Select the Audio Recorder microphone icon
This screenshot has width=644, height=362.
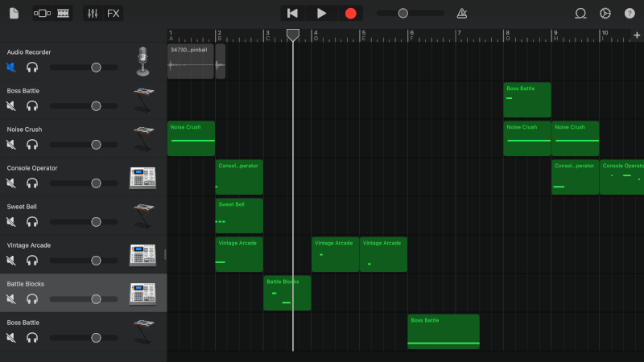click(x=142, y=61)
